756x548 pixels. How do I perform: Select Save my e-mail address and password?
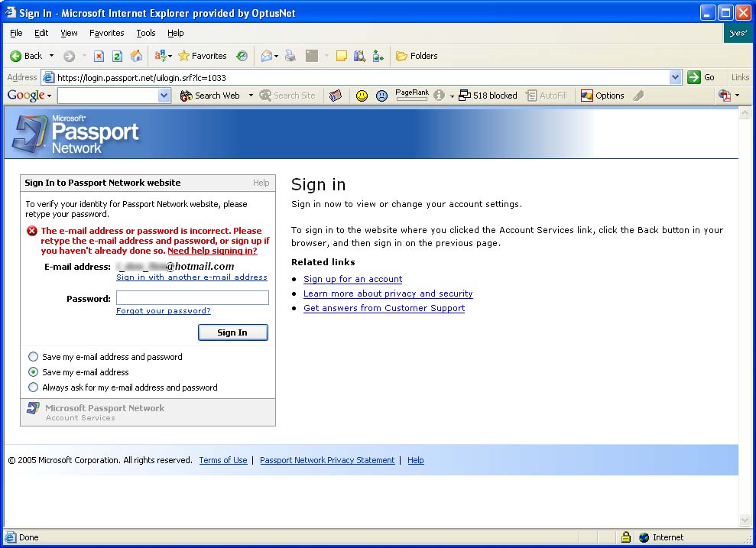point(33,357)
